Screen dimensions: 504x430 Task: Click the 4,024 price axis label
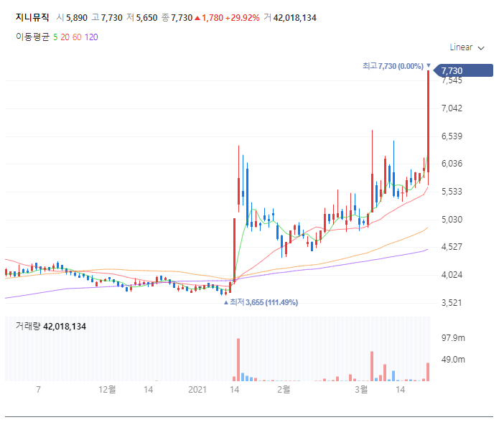452,275
